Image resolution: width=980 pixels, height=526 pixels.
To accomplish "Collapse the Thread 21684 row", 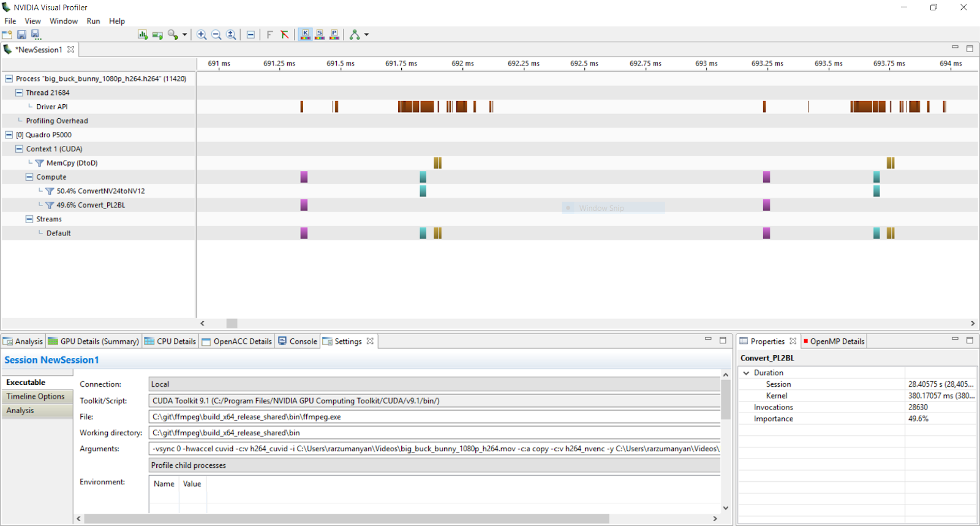I will 19,93.
